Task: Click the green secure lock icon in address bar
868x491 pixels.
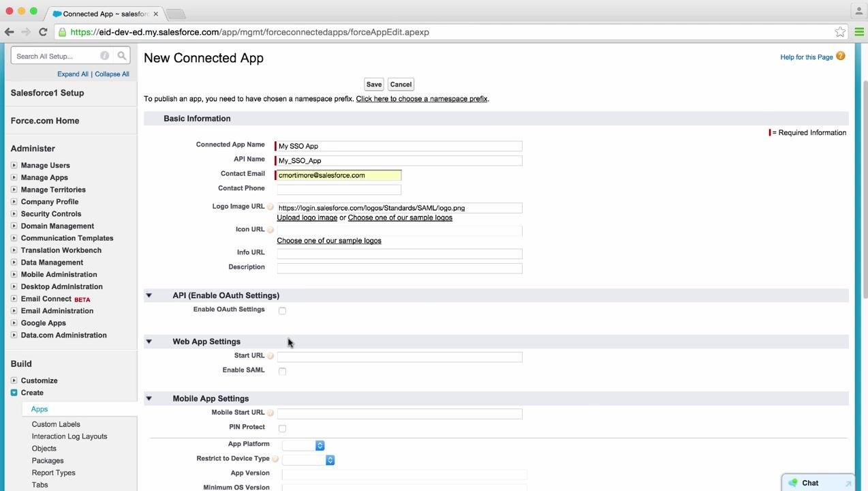Action: point(63,32)
